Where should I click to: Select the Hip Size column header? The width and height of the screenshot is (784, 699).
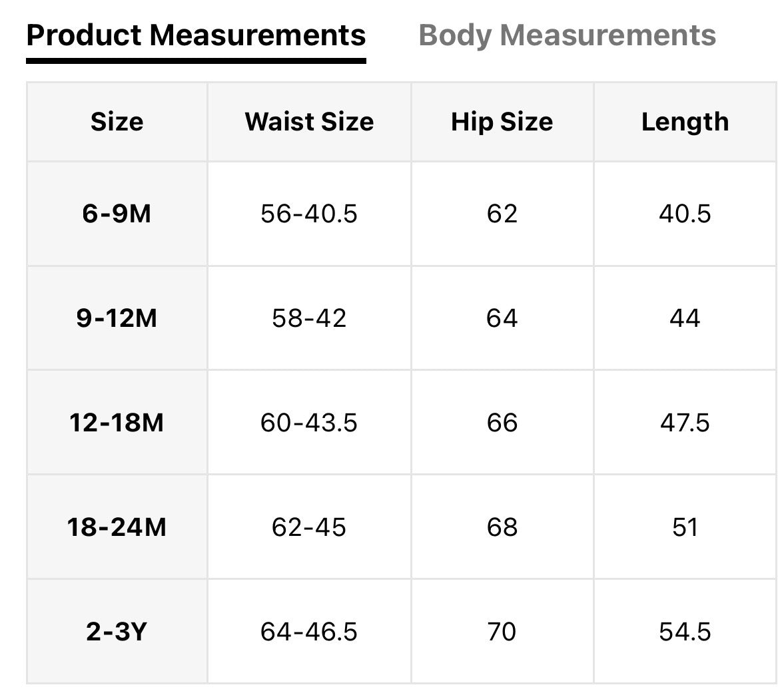tap(502, 122)
